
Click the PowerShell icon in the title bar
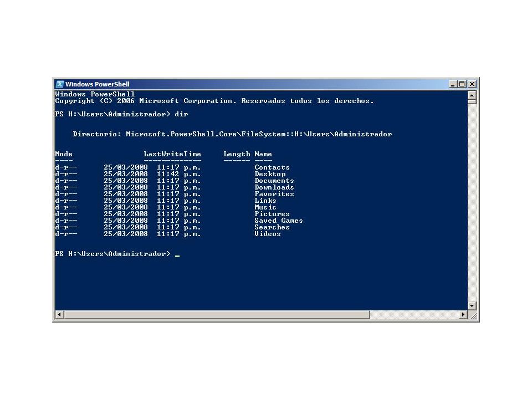[x=60, y=84]
